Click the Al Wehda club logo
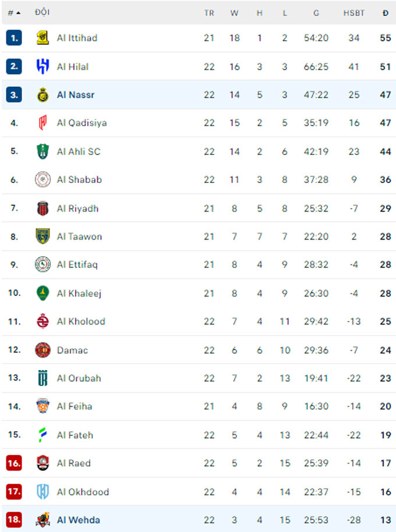Screen dimensions: 396x532 click(x=43, y=520)
